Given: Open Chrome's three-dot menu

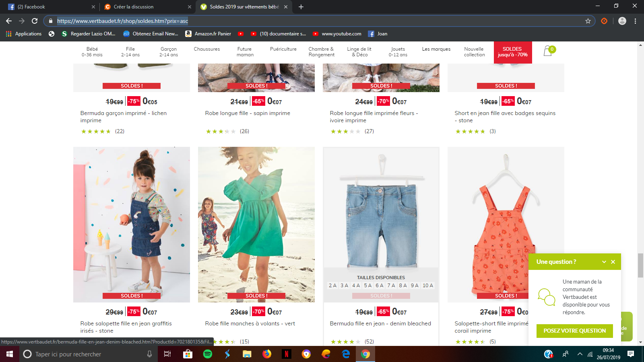Looking at the screenshot, I should click(635, 21).
